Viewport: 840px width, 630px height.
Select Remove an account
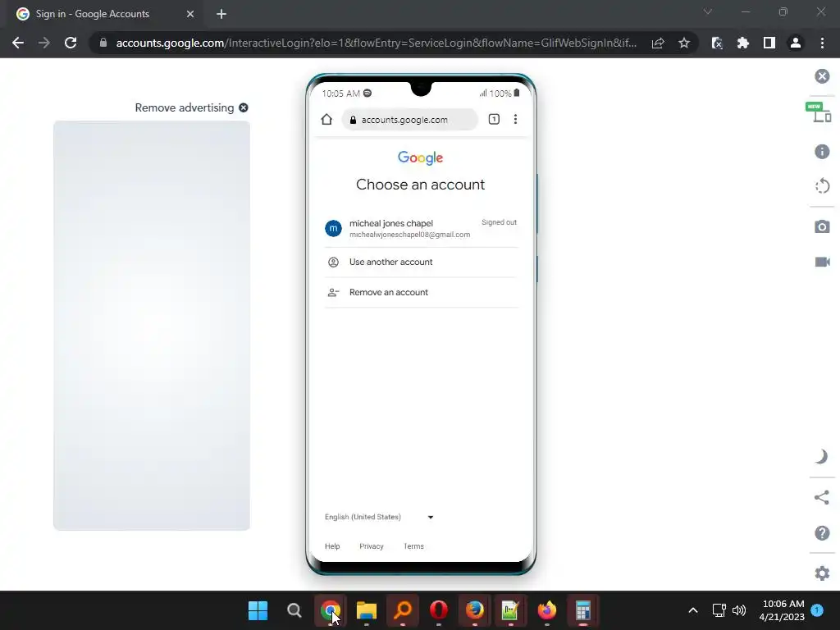pos(421,293)
